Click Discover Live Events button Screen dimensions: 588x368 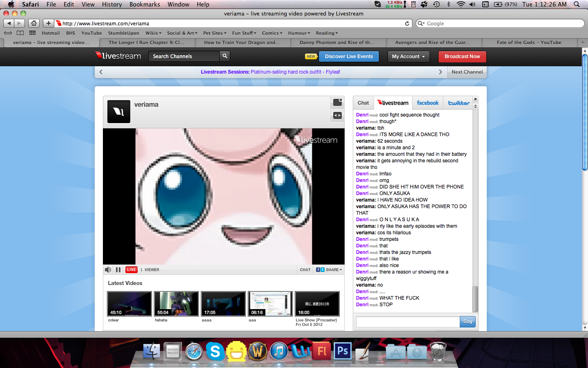[x=349, y=56]
